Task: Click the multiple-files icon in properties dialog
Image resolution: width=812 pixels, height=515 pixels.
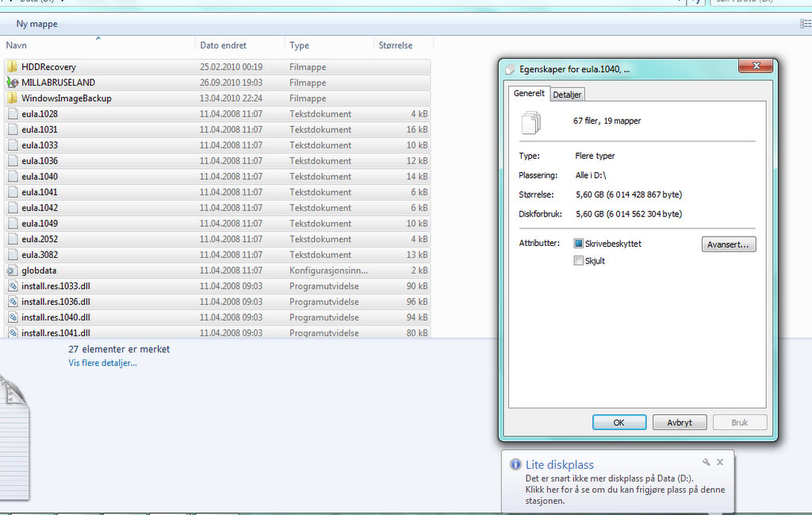Action: click(x=530, y=122)
